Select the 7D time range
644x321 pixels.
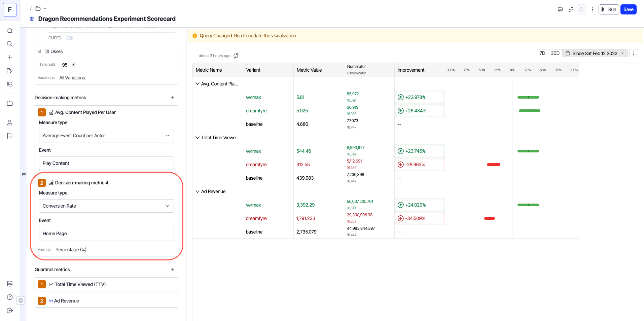[x=542, y=53]
